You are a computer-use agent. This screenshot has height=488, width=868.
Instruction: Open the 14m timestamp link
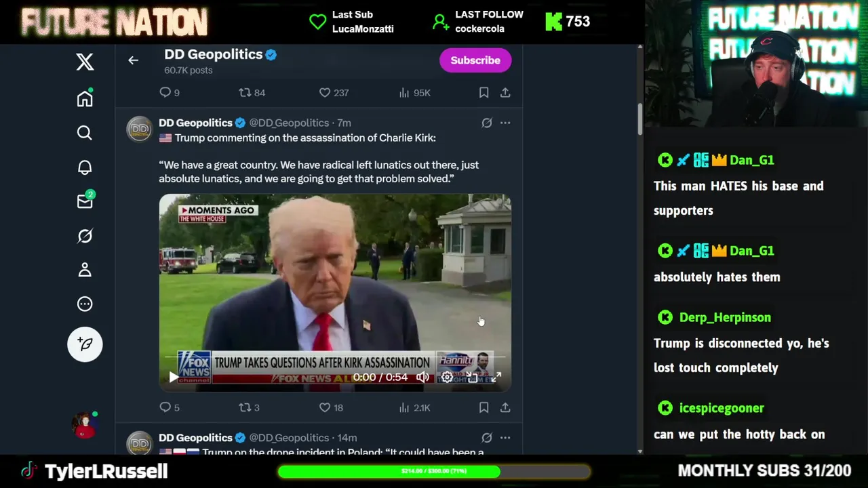click(347, 438)
